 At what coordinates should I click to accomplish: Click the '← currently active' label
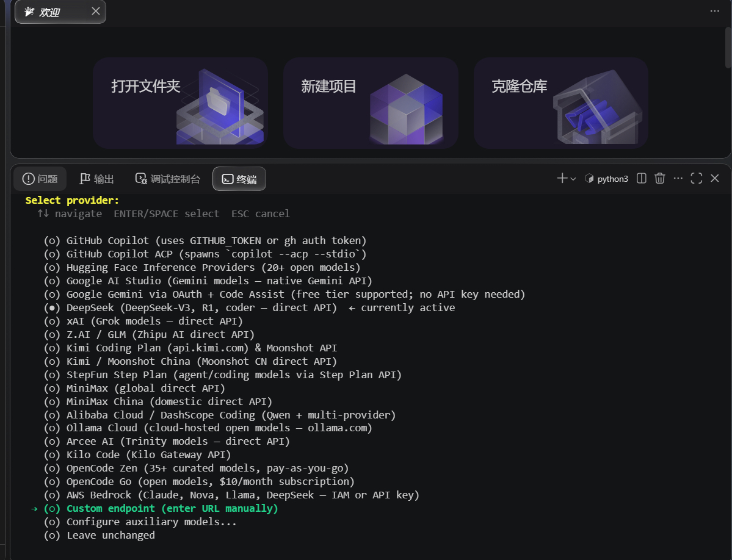402,307
